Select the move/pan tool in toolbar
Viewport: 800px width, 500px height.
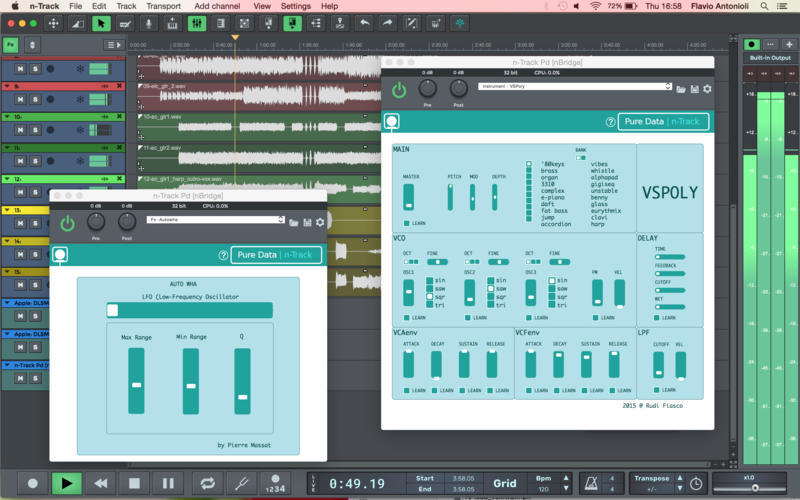[x=54, y=23]
